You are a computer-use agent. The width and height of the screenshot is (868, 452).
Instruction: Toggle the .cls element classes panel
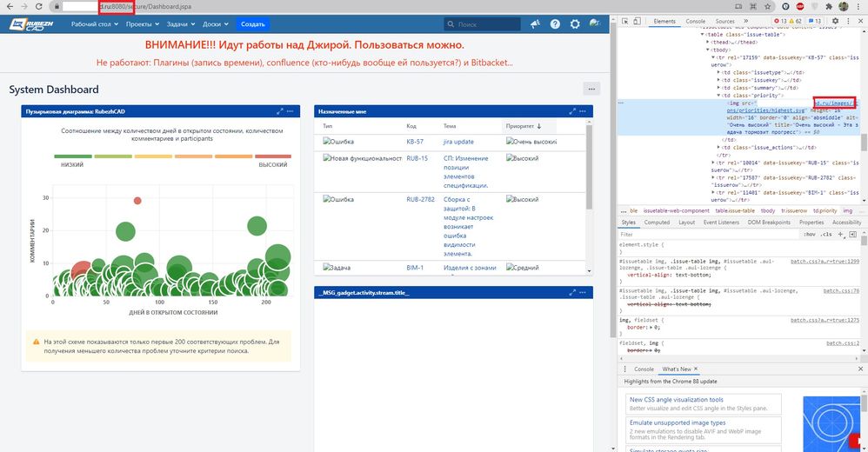tap(826, 234)
